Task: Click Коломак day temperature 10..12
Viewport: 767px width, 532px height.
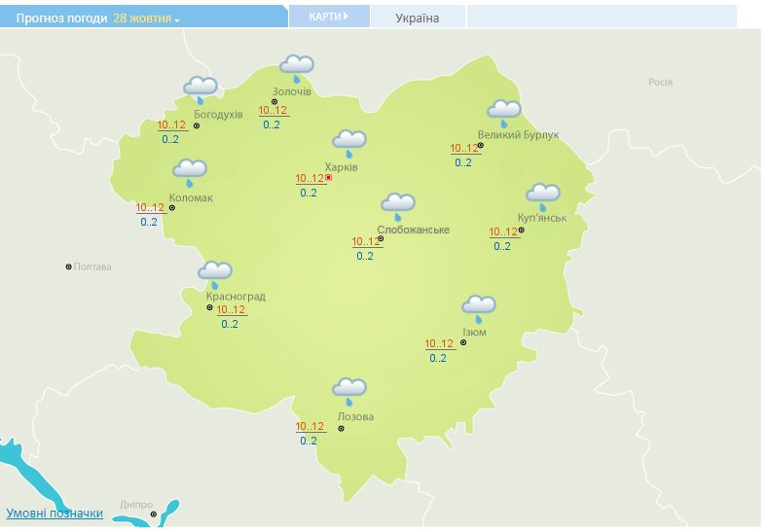Action: 150,207
